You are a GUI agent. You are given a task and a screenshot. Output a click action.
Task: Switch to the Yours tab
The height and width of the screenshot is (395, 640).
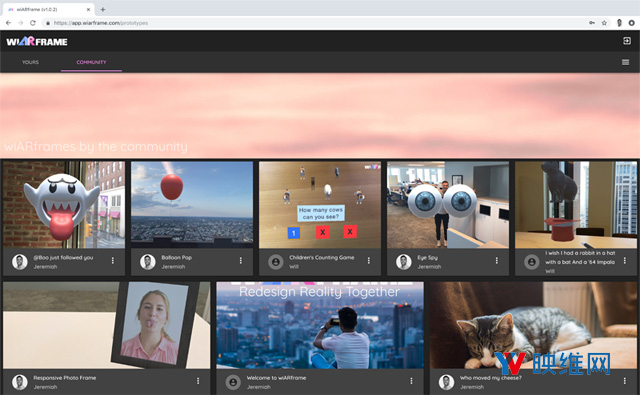30,62
